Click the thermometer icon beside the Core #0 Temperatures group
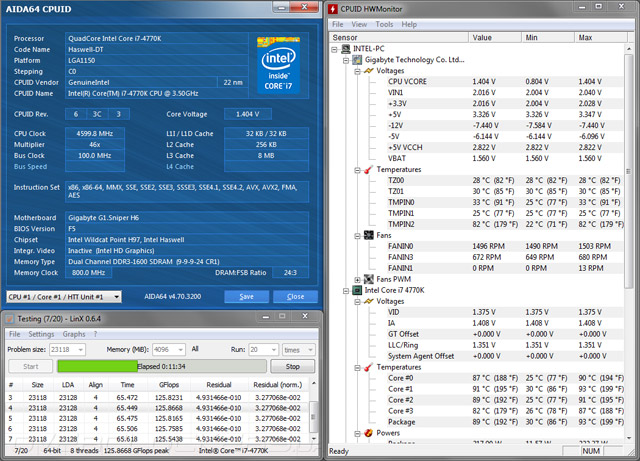640x461 pixels. point(369,367)
